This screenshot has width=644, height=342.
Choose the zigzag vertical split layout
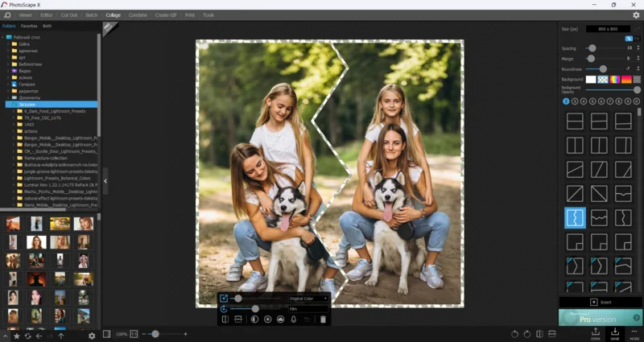tap(575, 218)
